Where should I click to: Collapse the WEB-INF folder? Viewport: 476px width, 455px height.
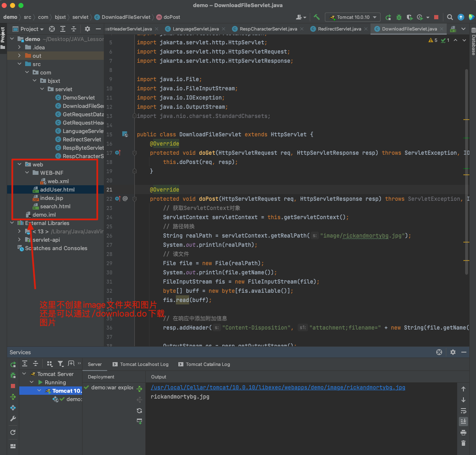(x=27, y=172)
